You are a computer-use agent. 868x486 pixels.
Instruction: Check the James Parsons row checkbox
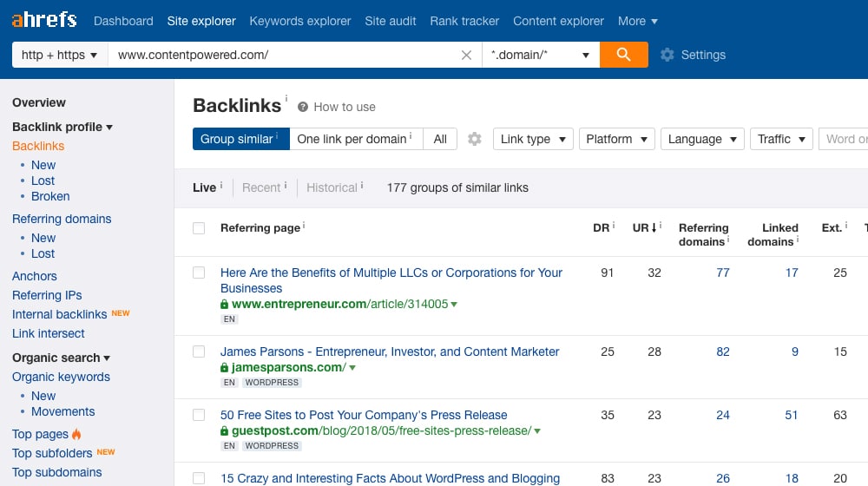(x=199, y=351)
